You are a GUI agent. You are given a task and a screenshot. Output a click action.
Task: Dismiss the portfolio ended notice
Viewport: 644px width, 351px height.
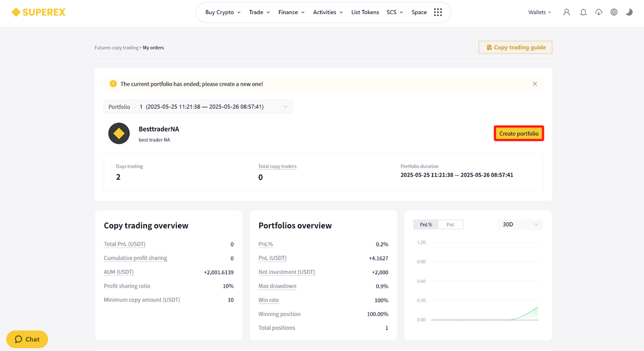[535, 84]
